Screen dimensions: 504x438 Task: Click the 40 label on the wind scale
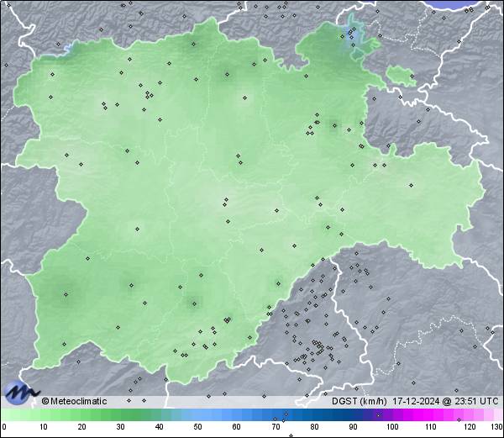tap(159, 427)
